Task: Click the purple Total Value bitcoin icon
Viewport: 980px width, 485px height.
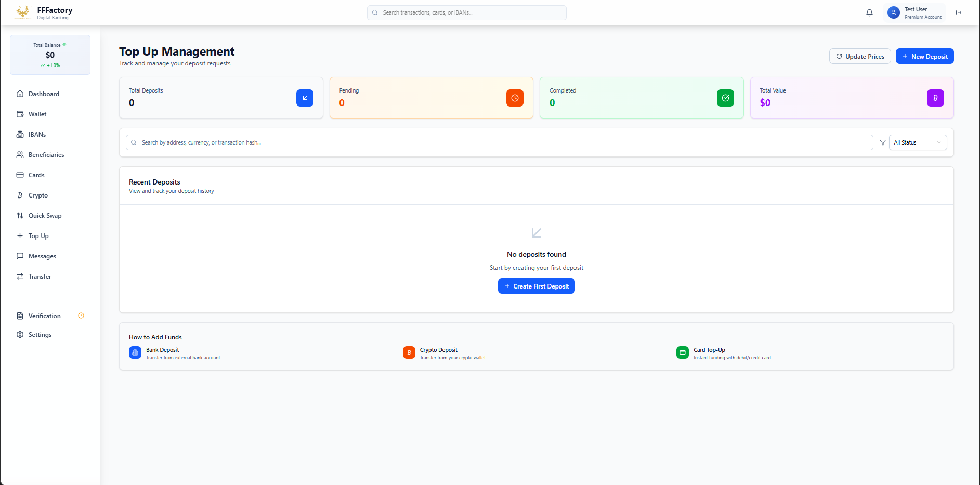Action: click(x=935, y=98)
